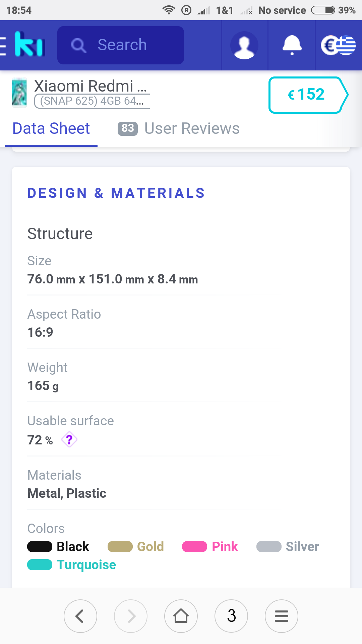Screen dimensions: 362x644
Task: Change currency and country flag setting
Action: [338, 45]
